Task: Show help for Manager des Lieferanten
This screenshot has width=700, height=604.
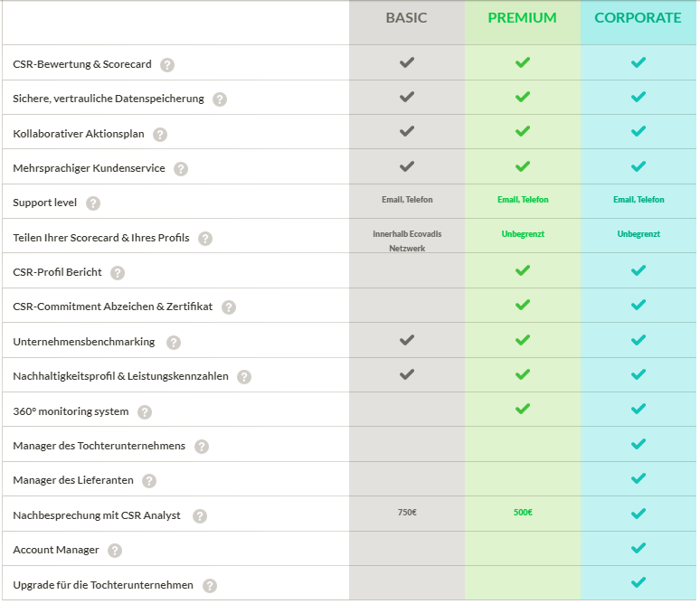Action: point(149,481)
